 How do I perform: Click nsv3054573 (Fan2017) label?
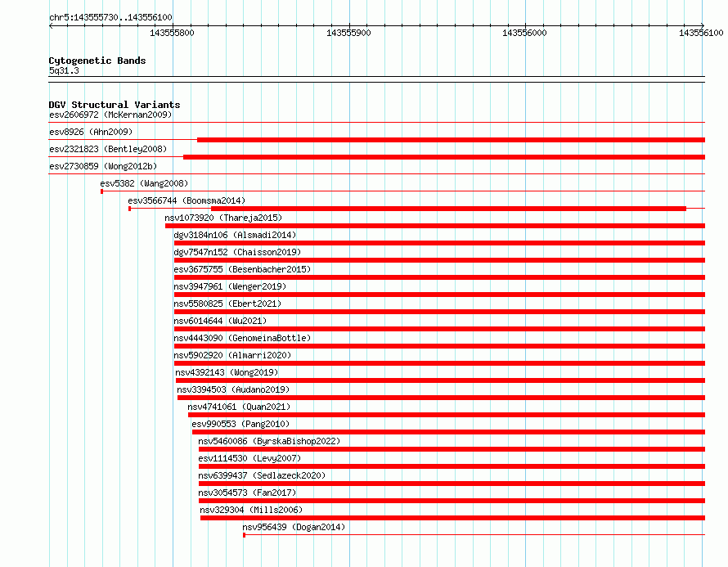(x=247, y=493)
